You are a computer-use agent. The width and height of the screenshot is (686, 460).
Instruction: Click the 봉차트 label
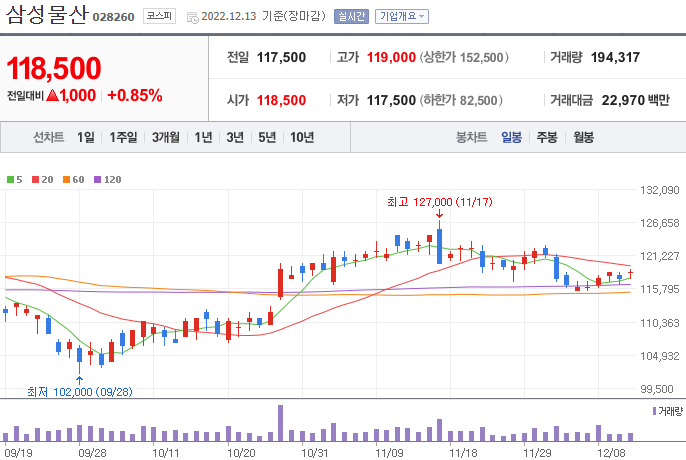click(x=471, y=137)
